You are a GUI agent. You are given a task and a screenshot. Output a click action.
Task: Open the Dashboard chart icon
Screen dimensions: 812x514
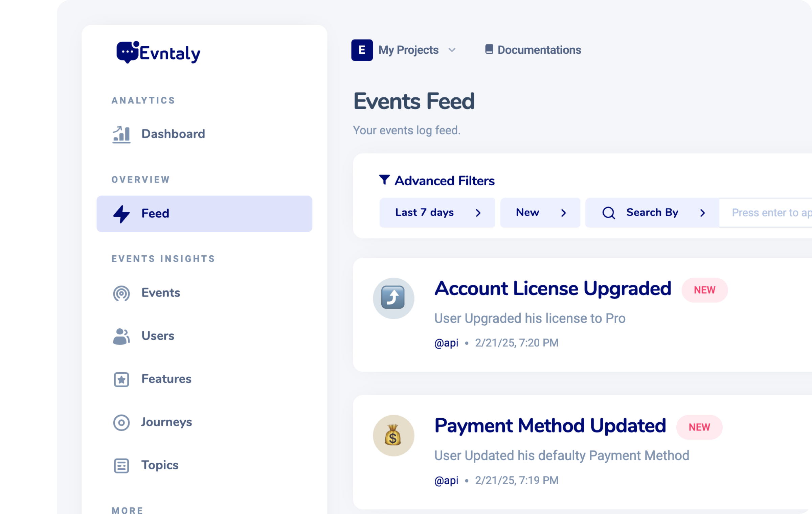click(x=121, y=134)
